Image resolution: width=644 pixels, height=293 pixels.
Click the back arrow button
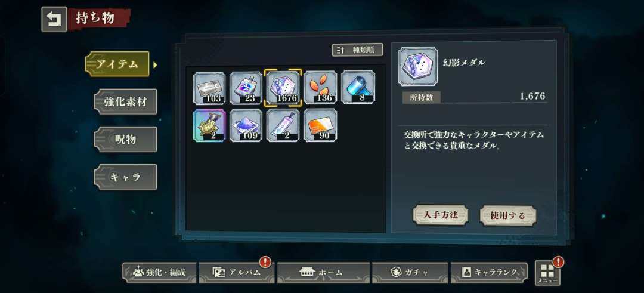(x=54, y=19)
